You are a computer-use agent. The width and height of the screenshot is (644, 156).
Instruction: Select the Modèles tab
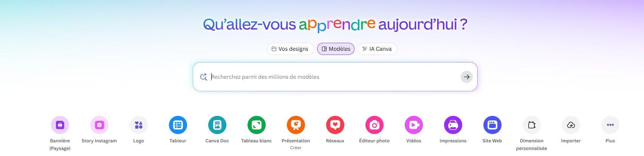336,49
